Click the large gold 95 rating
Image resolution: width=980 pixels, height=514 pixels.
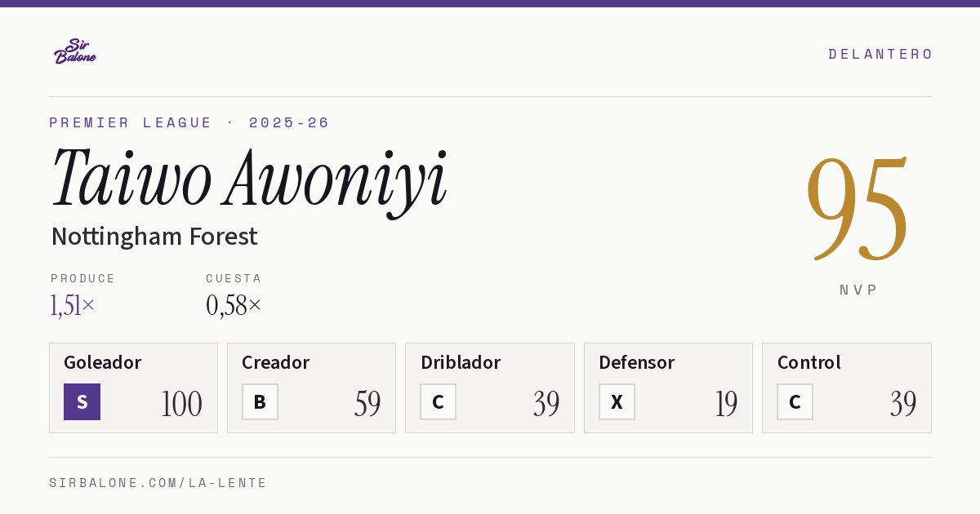pyautogui.click(x=857, y=209)
